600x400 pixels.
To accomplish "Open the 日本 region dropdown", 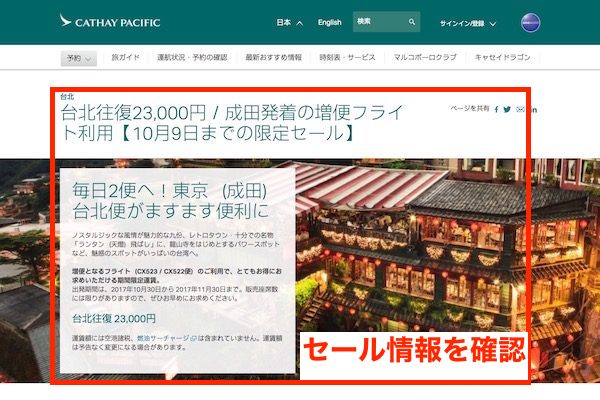I will tap(290, 23).
